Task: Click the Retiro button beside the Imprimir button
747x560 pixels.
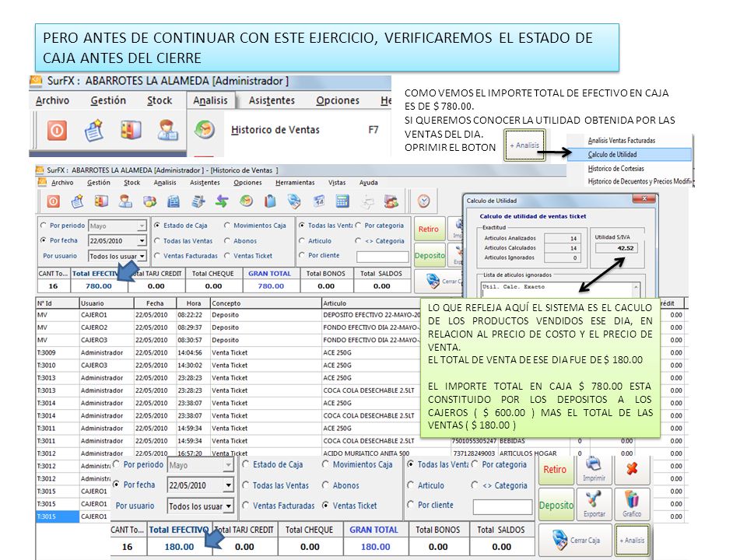Action: 555,469
